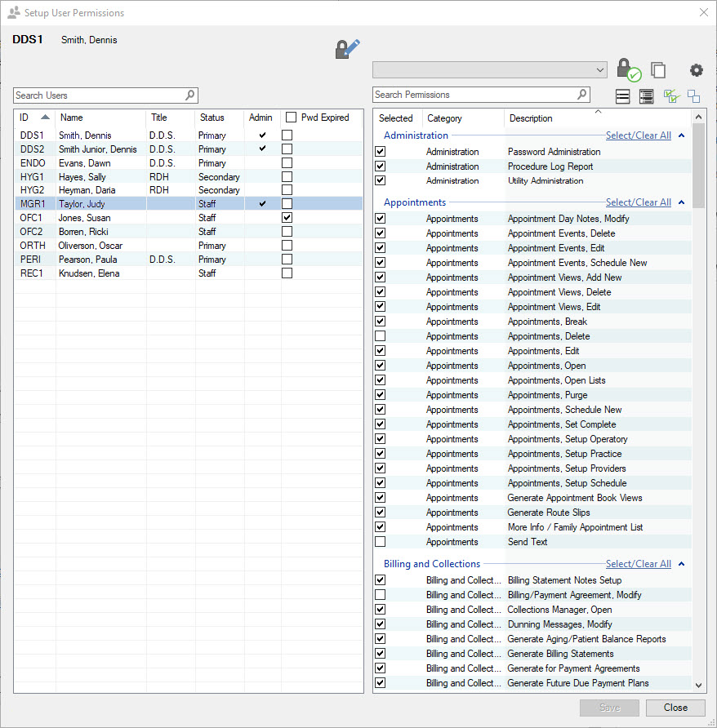Click Select/Clear All for Administration
This screenshot has width=717, height=728.
tap(639, 135)
